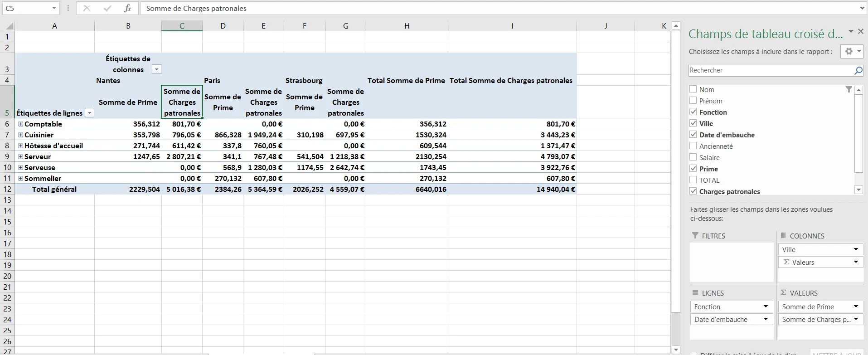Open the Ville field dropdown in COLONNES
Screen dimensions: 868x355
pyautogui.click(x=856, y=249)
